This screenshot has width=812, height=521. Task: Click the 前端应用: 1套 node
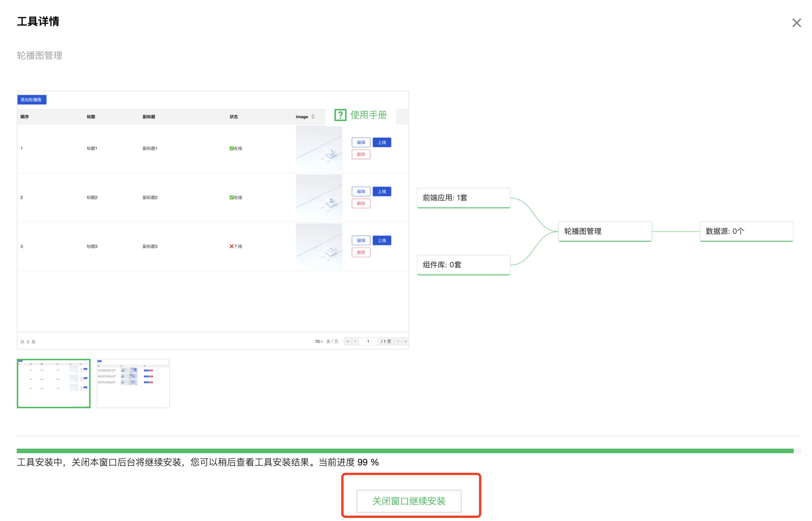pos(464,198)
